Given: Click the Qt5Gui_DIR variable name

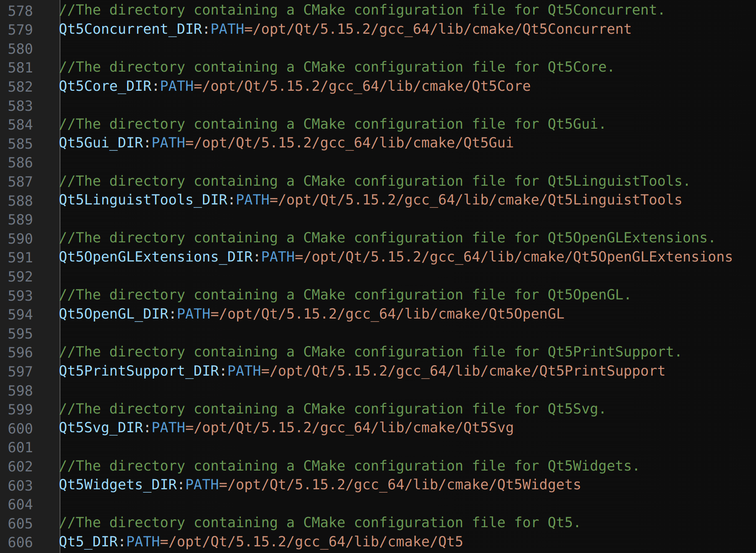Looking at the screenshot, I should (x=101, y=143).
